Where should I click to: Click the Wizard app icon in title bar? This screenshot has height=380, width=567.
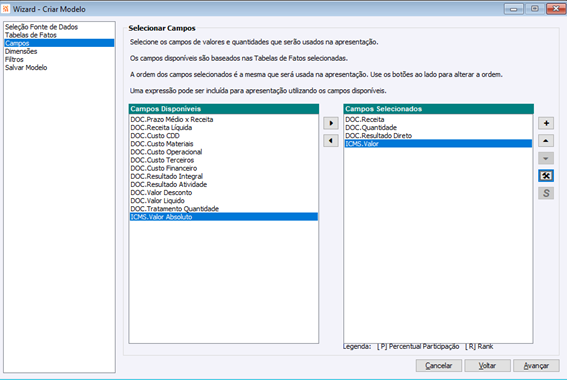(x=5, y=9)
